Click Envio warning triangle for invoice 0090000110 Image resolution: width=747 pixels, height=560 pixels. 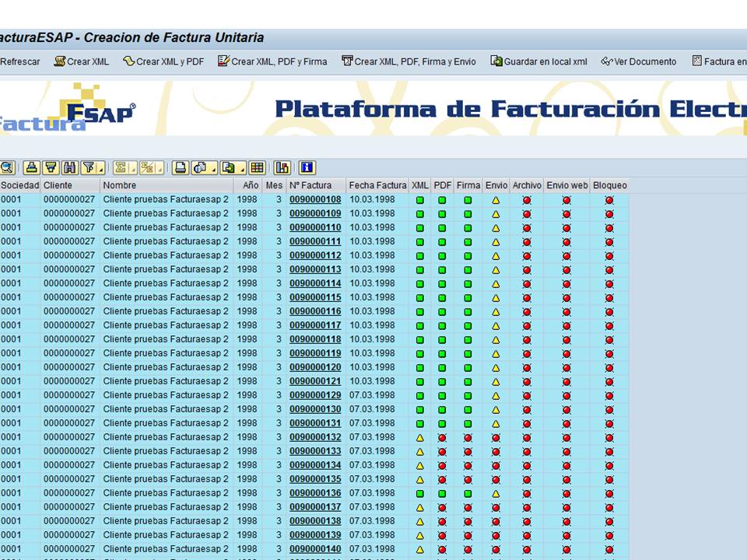pos(496,228)
